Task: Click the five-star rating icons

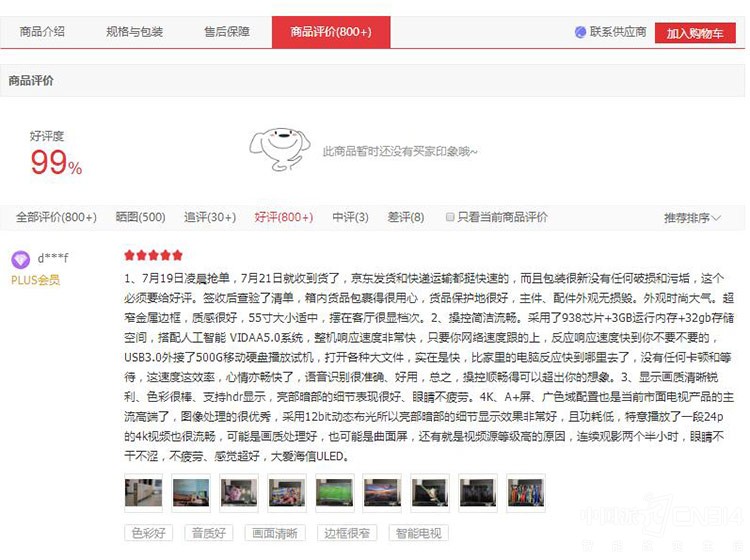Action: [x=153, y=255]
